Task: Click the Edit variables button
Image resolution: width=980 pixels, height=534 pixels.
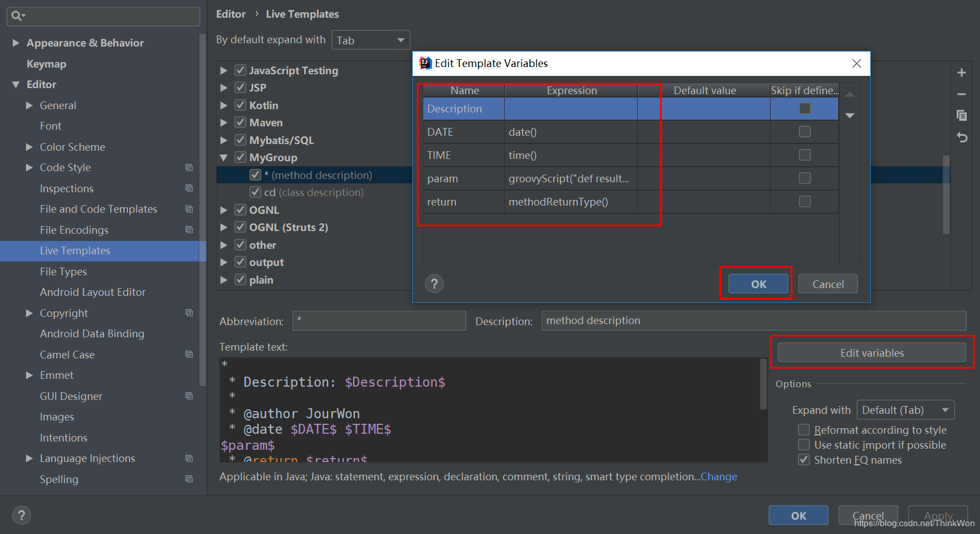Action: coord(872,352)
